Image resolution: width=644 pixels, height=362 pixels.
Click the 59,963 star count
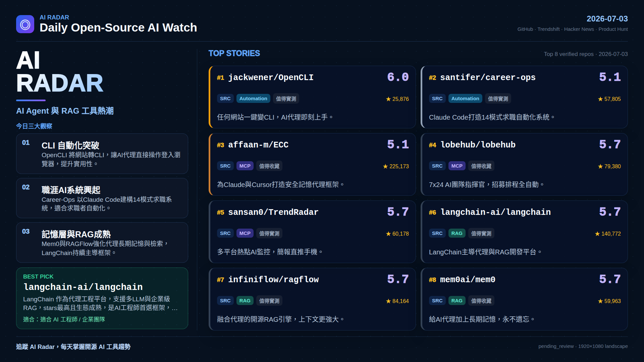point(609,301)
